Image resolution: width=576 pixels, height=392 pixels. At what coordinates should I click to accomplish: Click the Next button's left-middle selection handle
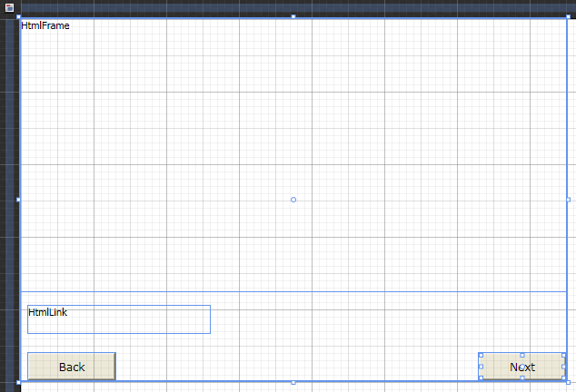pos(481,367)
